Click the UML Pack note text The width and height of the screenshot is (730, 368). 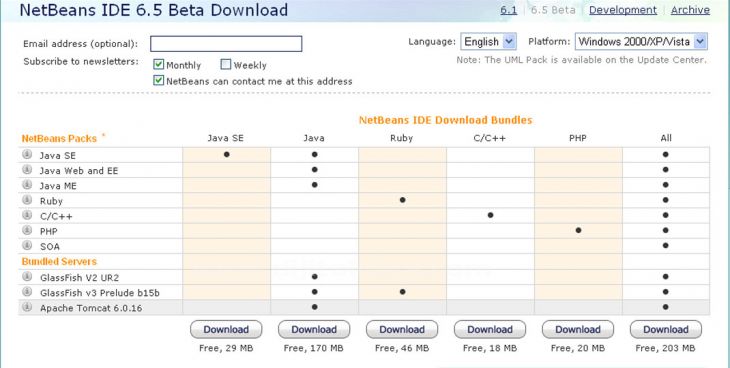click(581, 60)
